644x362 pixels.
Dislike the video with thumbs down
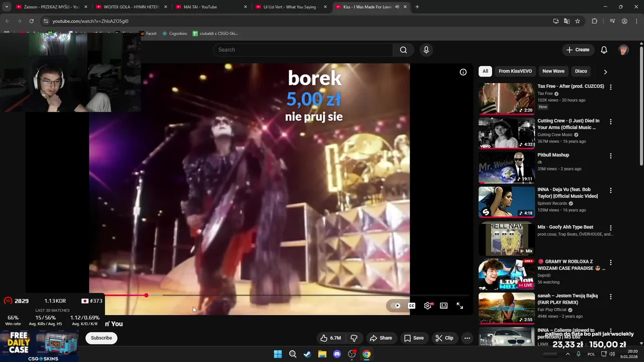[x=354, y=338]
